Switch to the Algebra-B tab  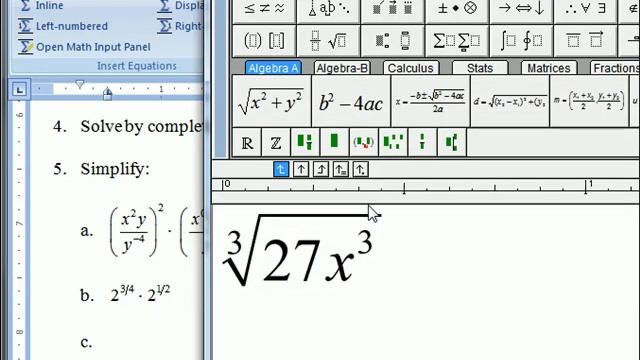(x=342, y=68)
